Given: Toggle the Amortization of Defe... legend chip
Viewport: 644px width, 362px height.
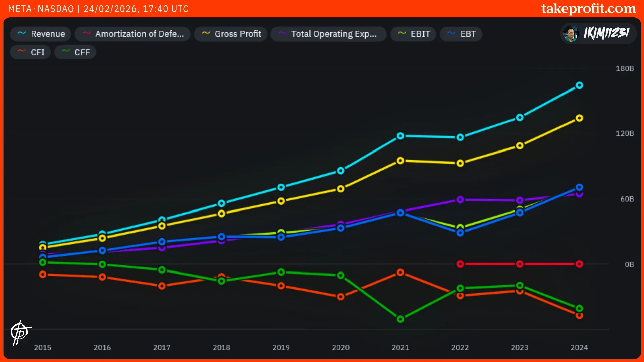Looking at the screenshot, I should point(132,34).
